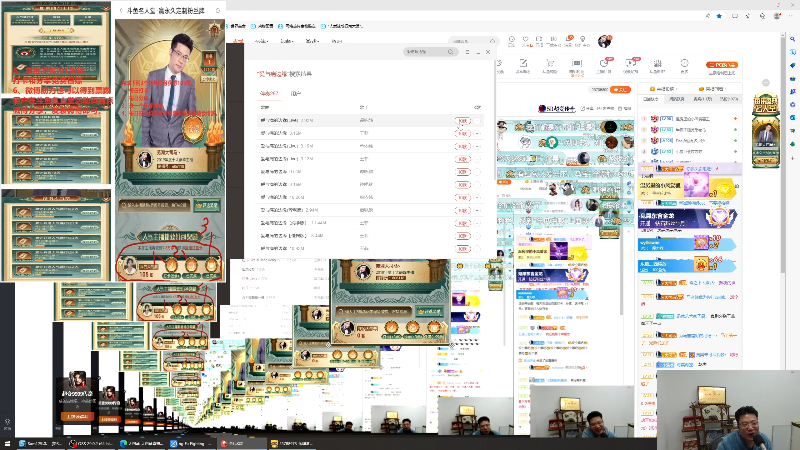Image resolution: width=800 pixels, height=450 pixels.
Task: Select the fourth tab in the rank panel
Action: tap(728, 99)
